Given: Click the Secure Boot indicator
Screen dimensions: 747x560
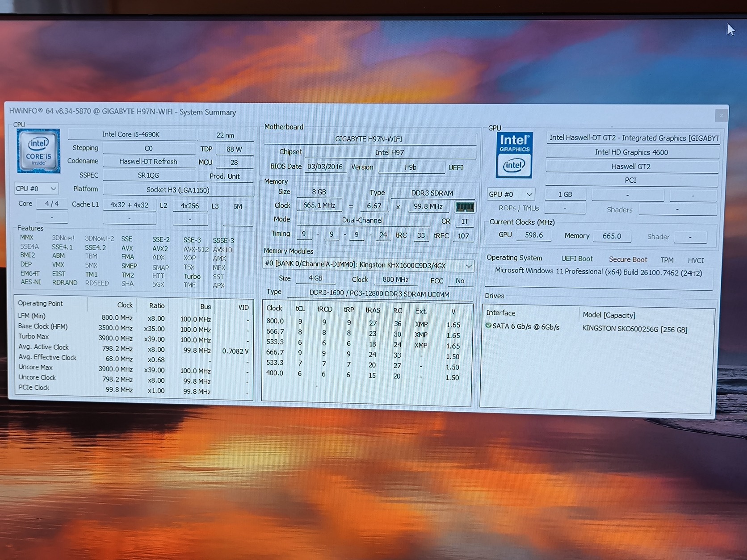Looking at the screenshot, I should pos(628,259).
